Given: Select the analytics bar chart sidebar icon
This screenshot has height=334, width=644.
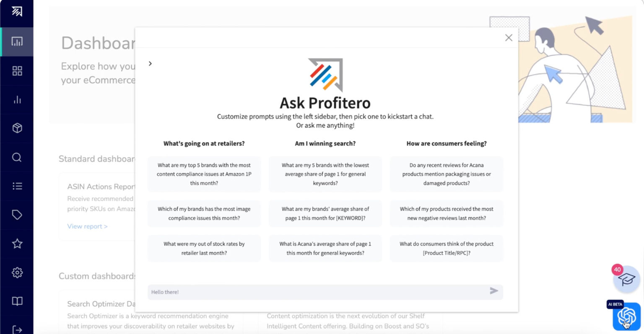Looking at the screenshot, I should click(17, 99).
